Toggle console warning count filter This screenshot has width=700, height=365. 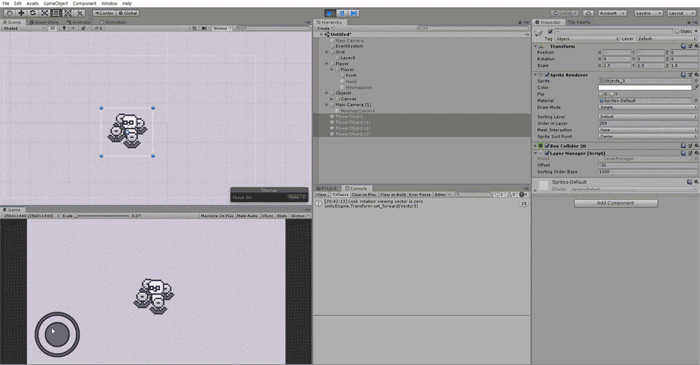click(512, 195)
